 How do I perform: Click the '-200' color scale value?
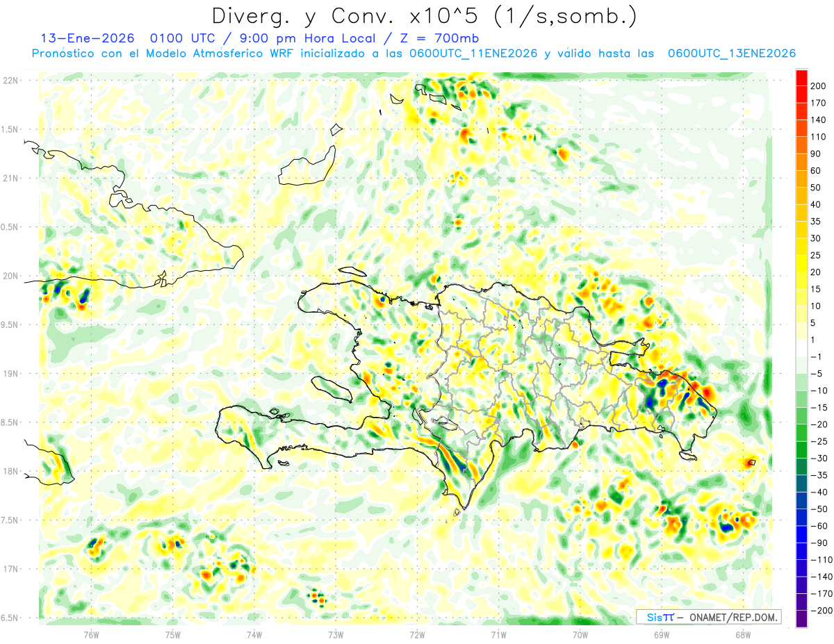click(x=821, y=610)
